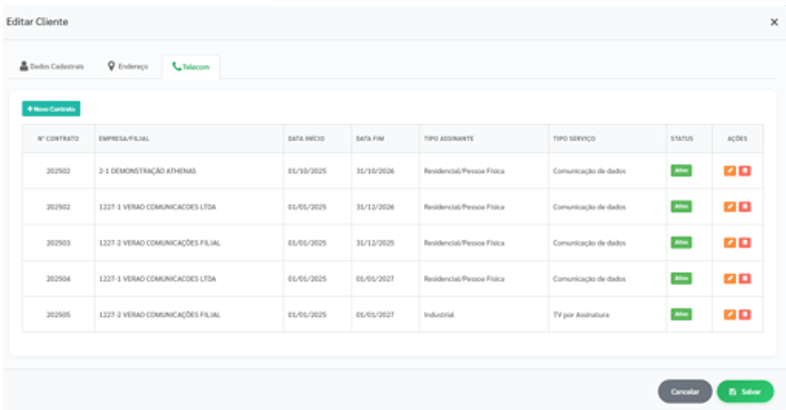Click the EMPRESA/FILIAL column header
The image size is (786, 410).
(x=124, y=138)
